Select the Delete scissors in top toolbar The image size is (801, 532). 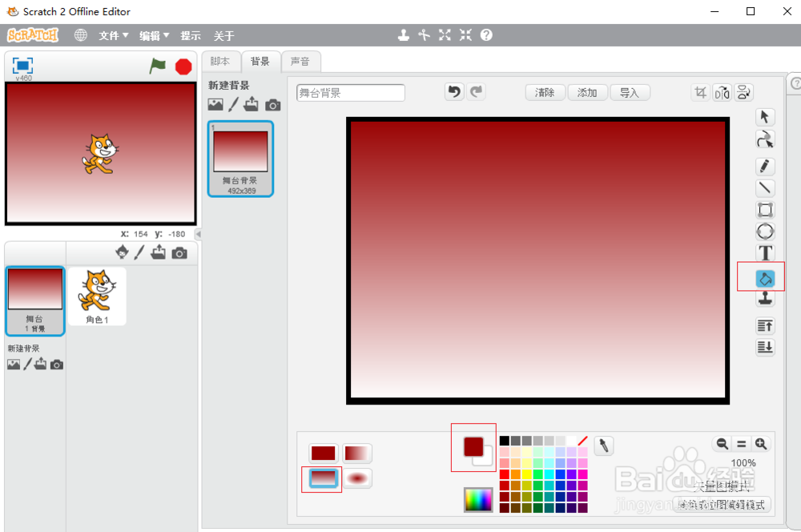[x=424, y=34]
